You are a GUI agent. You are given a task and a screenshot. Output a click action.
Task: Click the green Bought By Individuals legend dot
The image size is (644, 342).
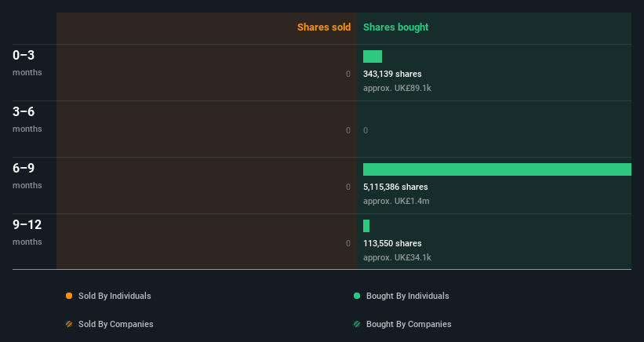point(357,296)
